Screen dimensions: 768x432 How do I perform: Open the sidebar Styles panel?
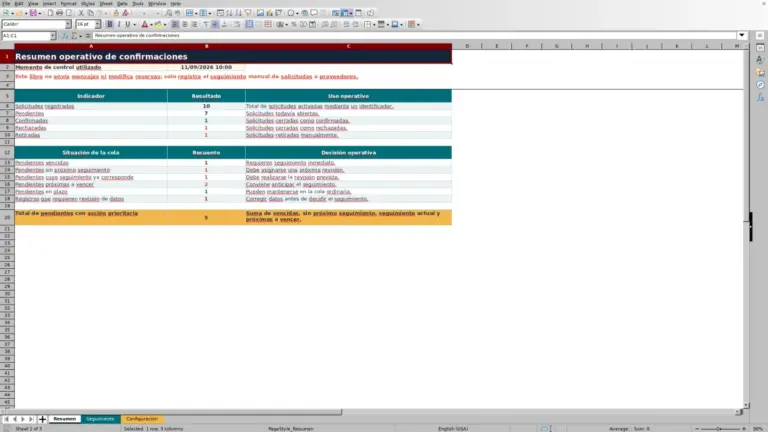point(760,60)
